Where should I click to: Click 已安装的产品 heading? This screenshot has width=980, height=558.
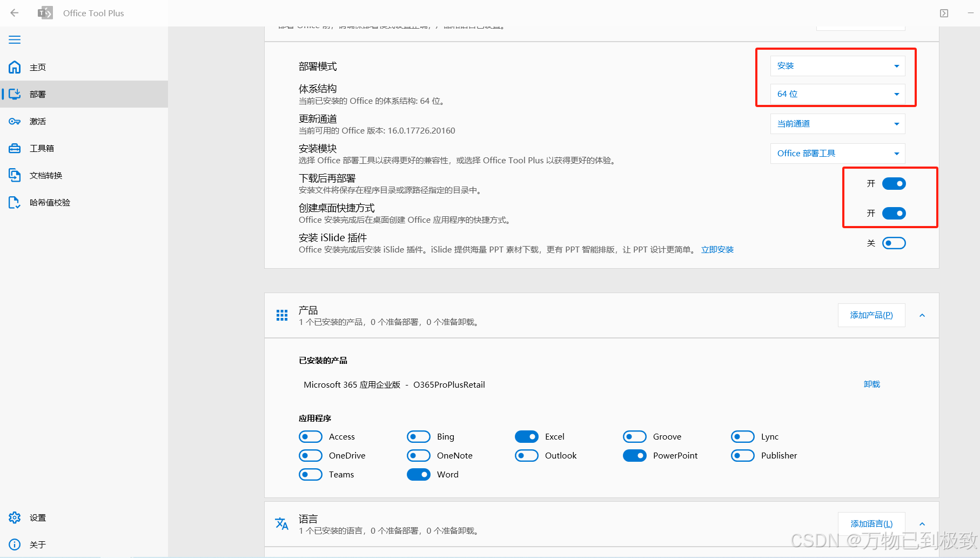tap(323, 361)
